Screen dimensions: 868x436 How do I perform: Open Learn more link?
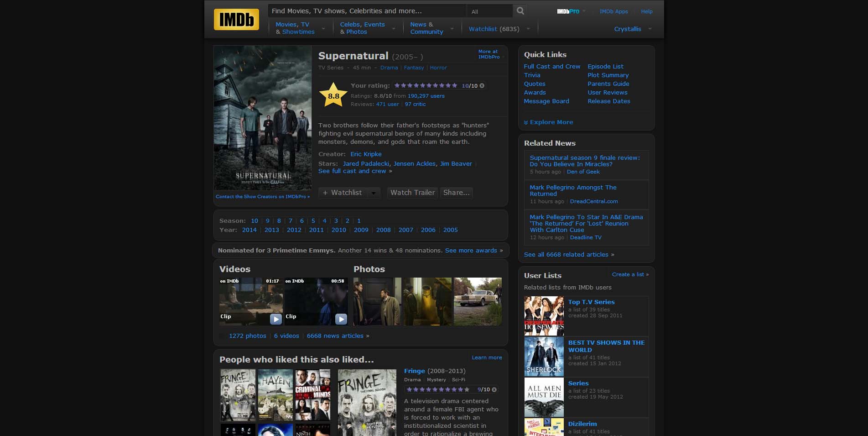tap(487, 358)
